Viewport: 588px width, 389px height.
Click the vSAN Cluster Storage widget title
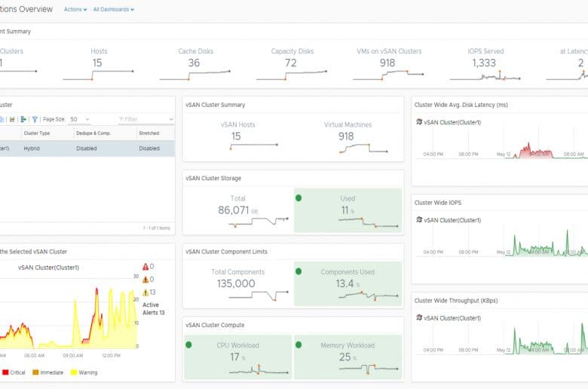(x=213, y=178)
